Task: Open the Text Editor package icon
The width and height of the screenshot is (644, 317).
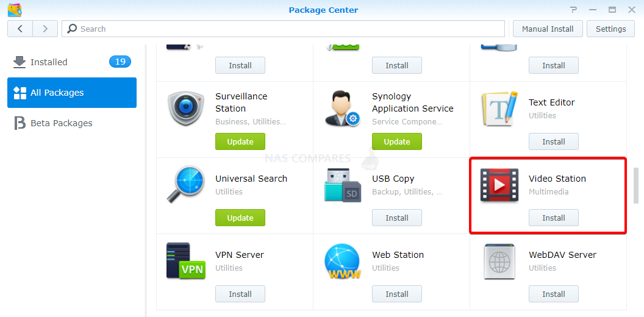Action: [499, 109]
